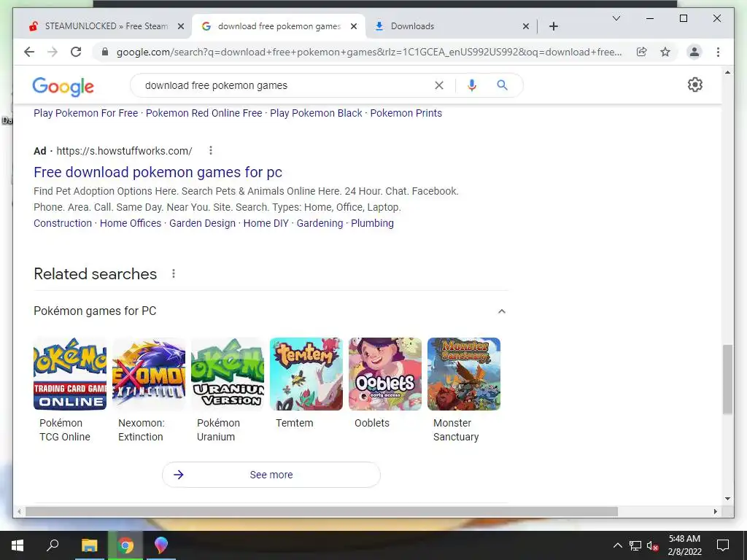This screenshot has height=560, width=747.
Task: Click the scroll left arrow
Action: (x=19, y=511)
